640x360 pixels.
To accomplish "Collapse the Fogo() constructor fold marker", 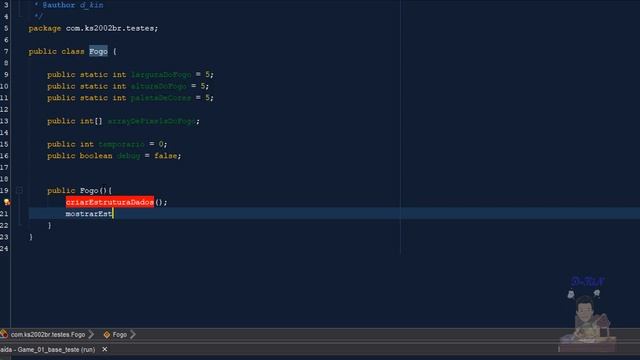I will point(19,190).
